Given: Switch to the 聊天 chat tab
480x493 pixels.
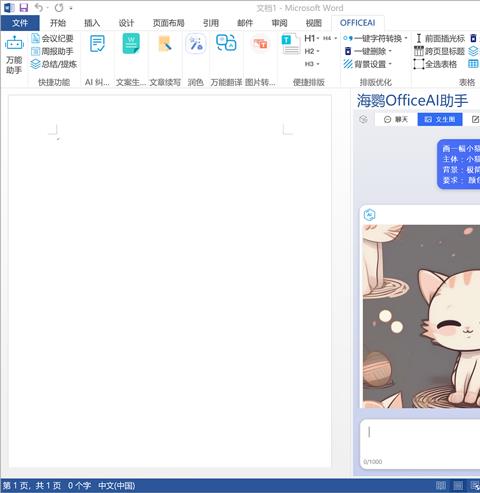Looking at the screenshot, I should click(x=396, y=119).
